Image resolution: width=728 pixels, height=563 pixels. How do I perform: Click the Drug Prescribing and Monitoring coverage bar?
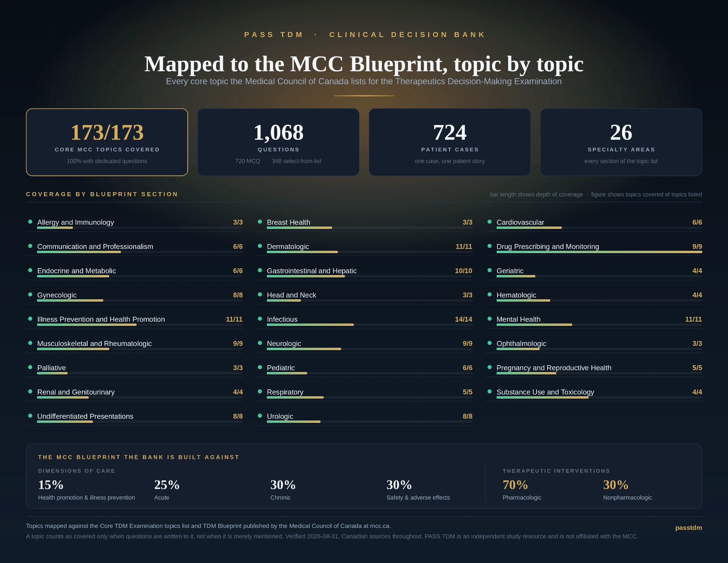point(599,252)
